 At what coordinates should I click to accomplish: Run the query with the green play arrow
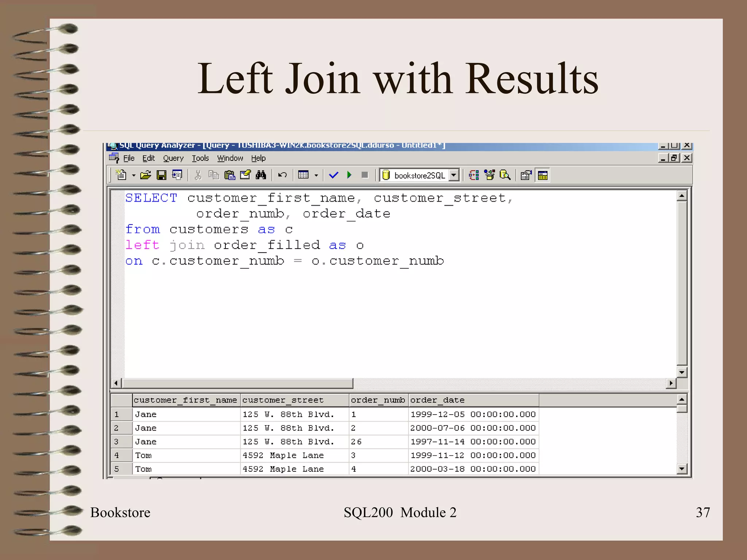[349, 175]
